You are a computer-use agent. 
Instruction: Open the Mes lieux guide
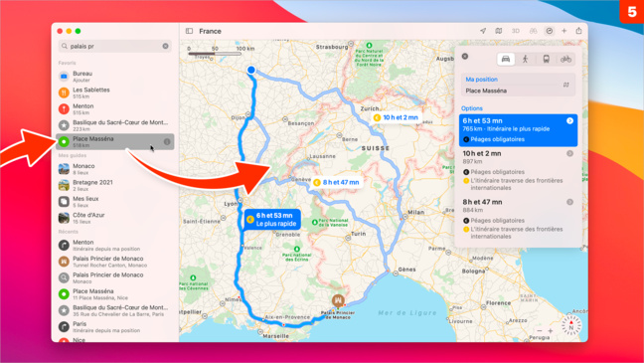click(x=115, y=202)
